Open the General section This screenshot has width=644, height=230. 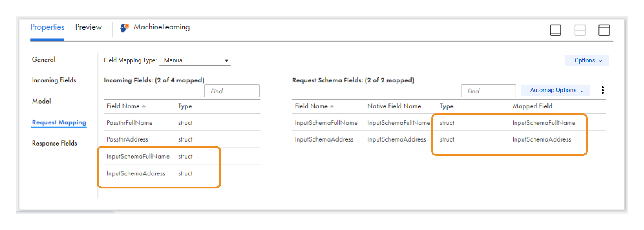click(x=44, y=60)
